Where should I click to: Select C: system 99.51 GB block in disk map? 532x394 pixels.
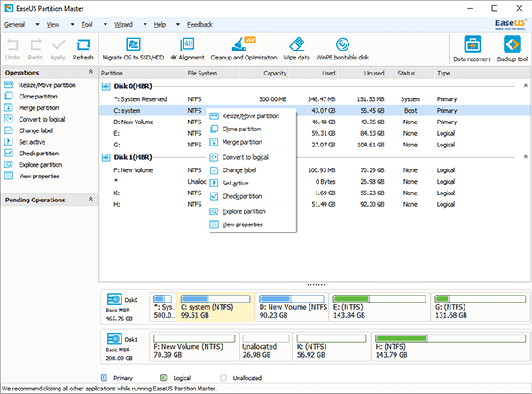click(215, 307)
